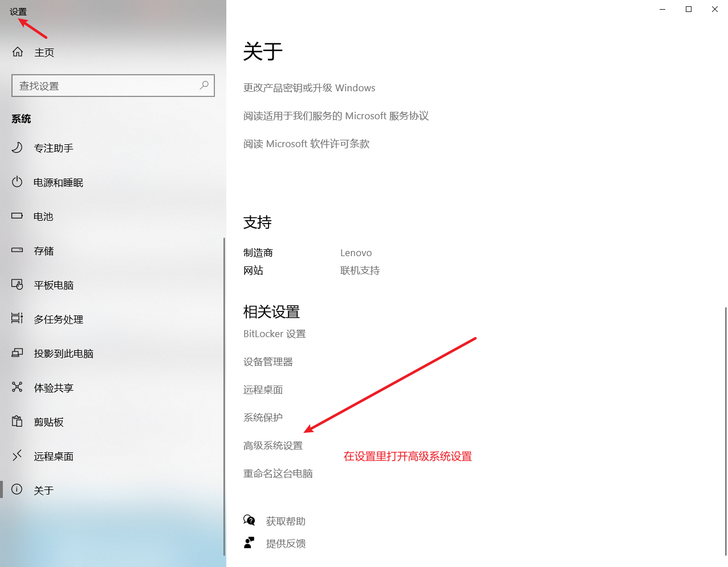This screenshot has height=567, width=728.
Task: Open the 体验共享 shared experiences icon
Action: point(18,387)
